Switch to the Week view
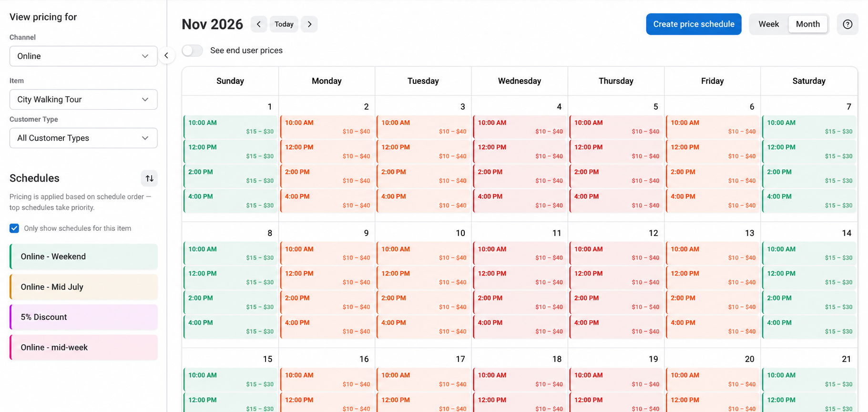This screenshot has height=412, width=868. 768,24
